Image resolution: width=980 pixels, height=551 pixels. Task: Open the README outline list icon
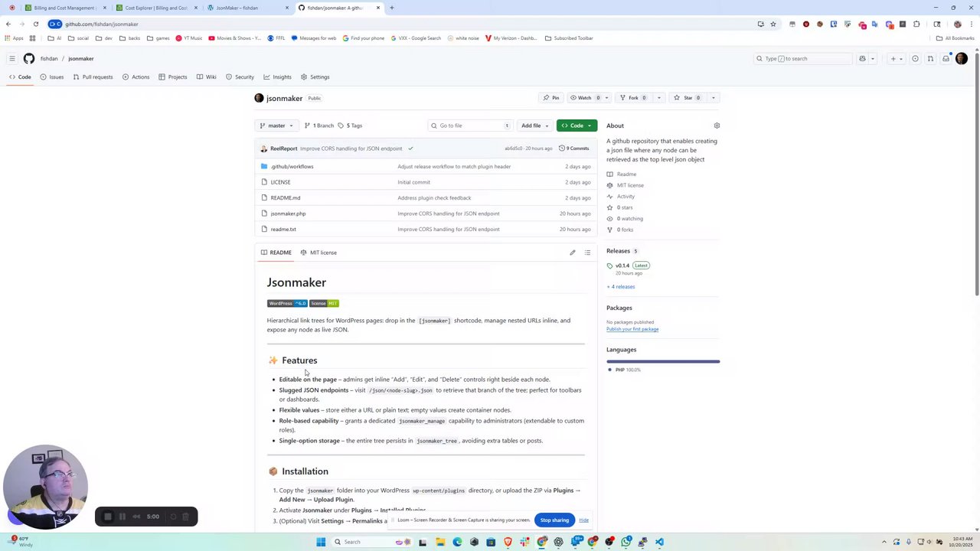tap(587, 253)
